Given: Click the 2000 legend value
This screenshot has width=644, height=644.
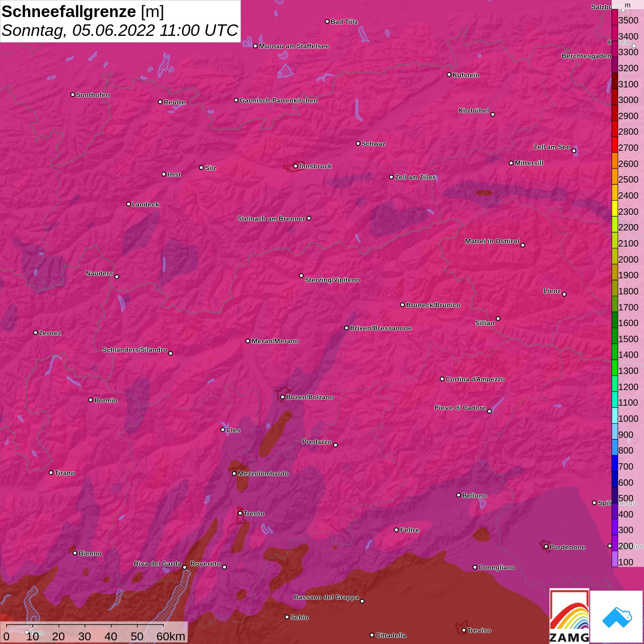Looking at the screenshot, I should (x=628, y=259).
